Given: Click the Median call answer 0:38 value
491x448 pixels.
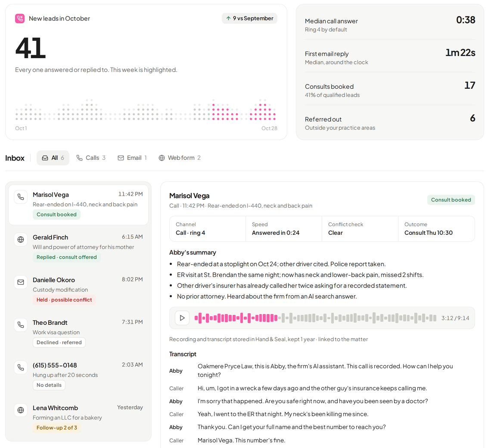Looking at the screenshot, I should click(x=466, y=20).
